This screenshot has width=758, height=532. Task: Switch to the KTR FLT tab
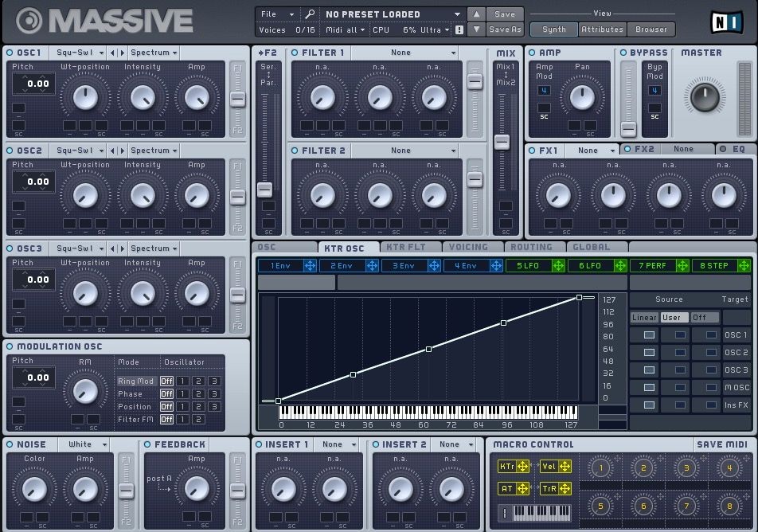(x=410, y=247)
